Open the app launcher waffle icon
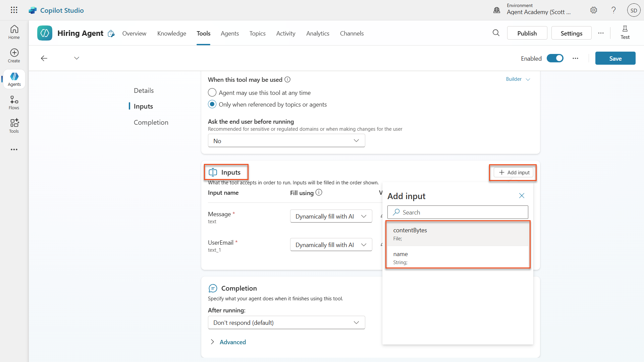This screenshot has width=644, height=362. click(14, 10)
